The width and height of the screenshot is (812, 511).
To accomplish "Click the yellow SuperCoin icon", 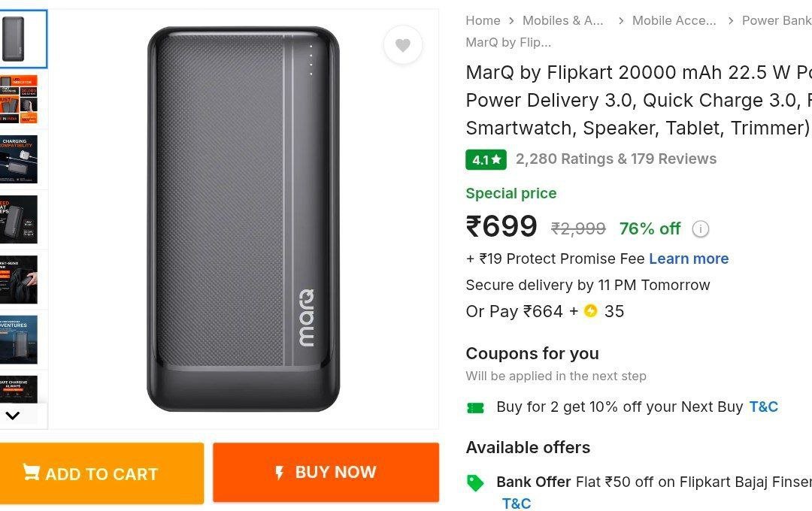I will click(x=591, y=311).
